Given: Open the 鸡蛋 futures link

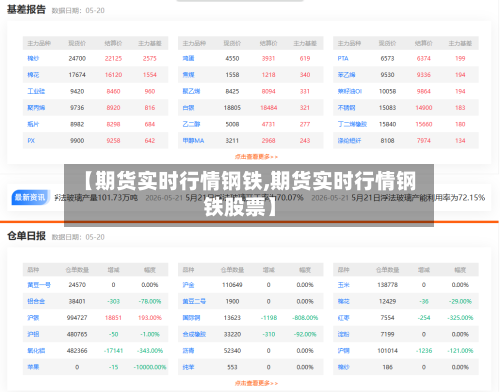Looking at the screenshot, I should 188,58.
